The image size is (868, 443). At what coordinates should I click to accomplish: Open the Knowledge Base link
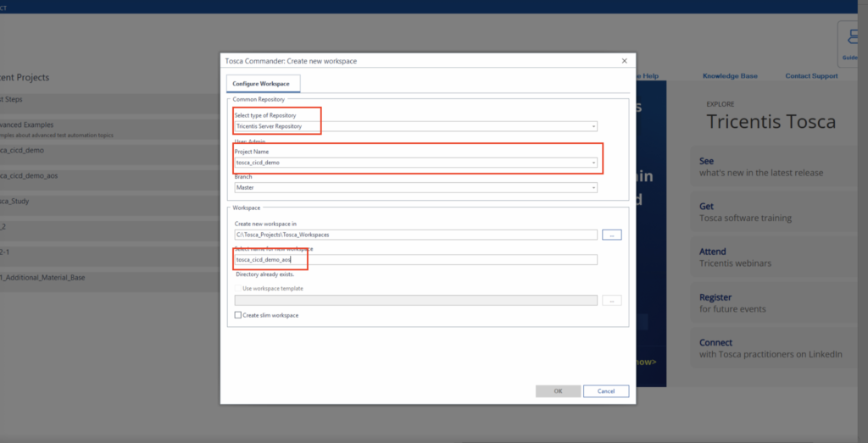point(730,75)
